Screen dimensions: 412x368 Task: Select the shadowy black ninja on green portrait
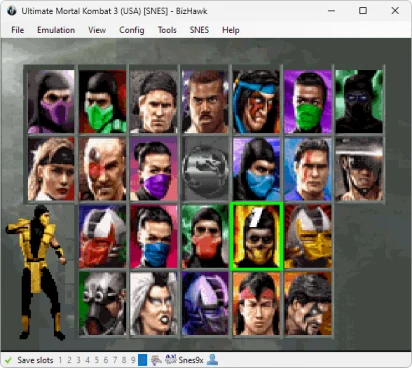point(359,101)
